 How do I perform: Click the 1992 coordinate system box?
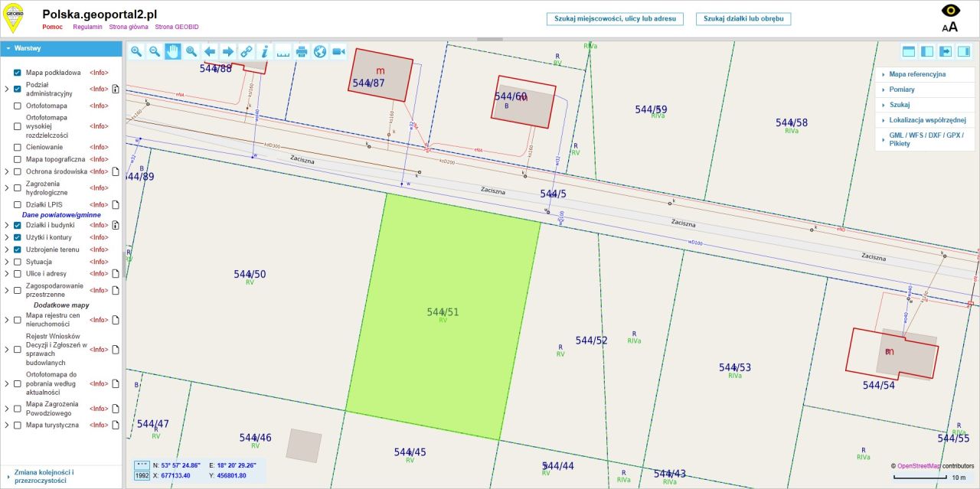click(141, 476)
